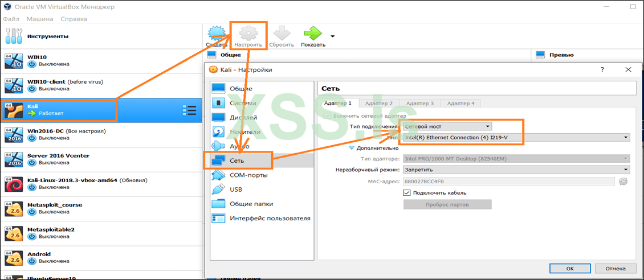Open Машина menu
This screenshot has height=280, width=644.
pyautogui.click(x=40, y=19)
